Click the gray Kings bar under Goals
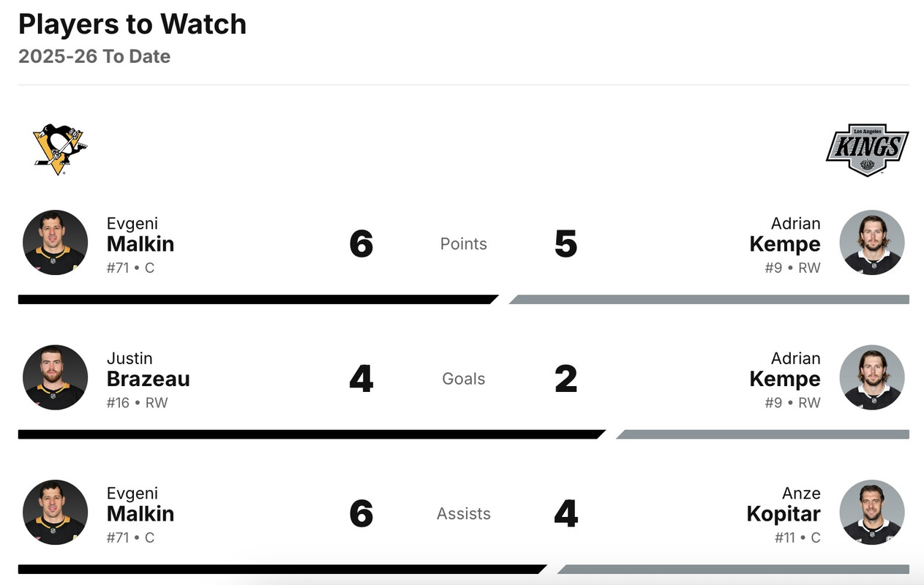Screen dimensions: 924x585 762,434
